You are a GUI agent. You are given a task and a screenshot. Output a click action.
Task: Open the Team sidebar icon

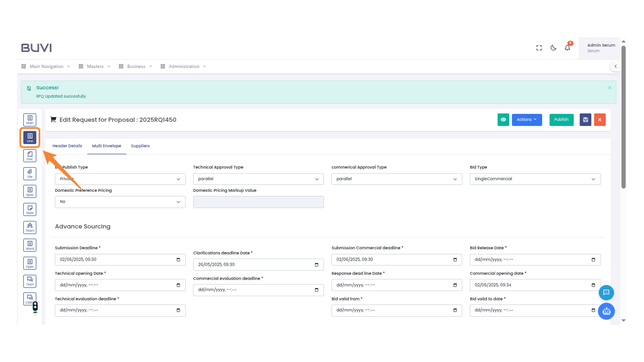coord(30,227)
